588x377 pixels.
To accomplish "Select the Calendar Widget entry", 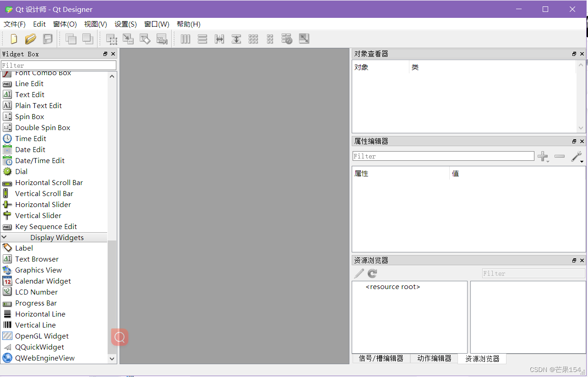I will (x=42, y=281).
